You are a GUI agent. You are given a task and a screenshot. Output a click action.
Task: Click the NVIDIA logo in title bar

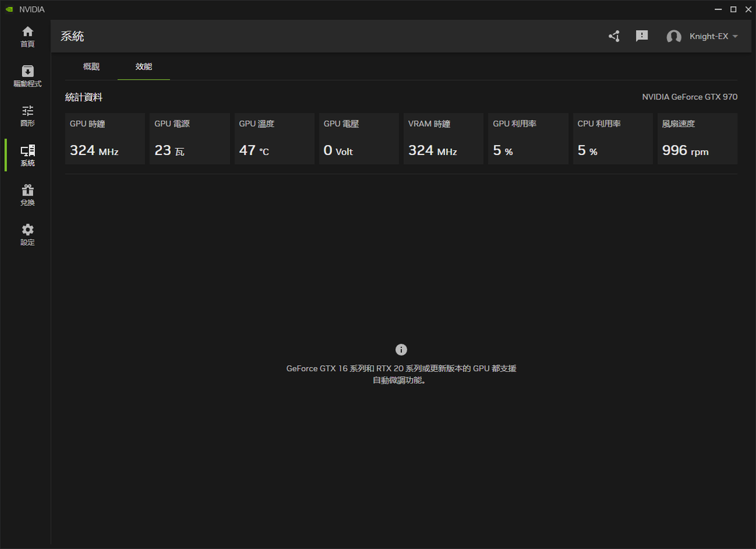pyautogui.click(x=9, y=9)
